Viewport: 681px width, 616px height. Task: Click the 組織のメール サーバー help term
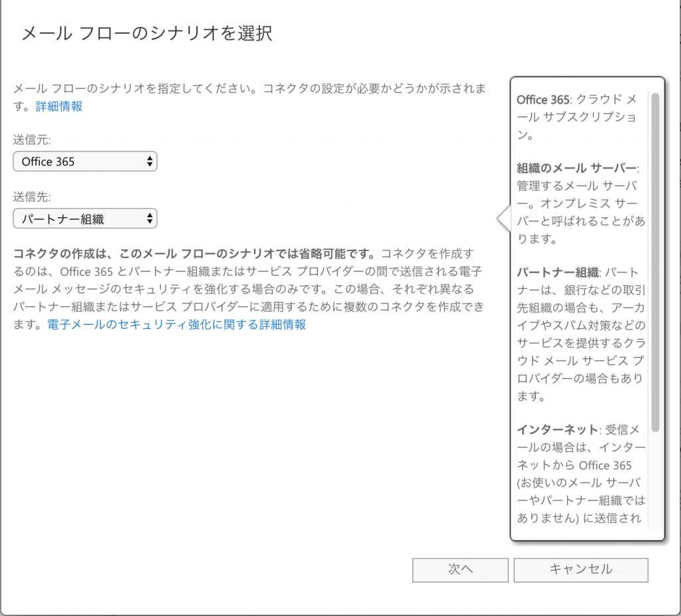[577, 168]
